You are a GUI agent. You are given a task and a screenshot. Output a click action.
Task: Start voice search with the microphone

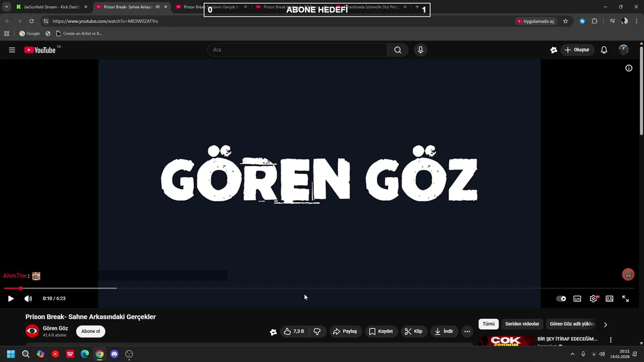[x=421, y=50]
